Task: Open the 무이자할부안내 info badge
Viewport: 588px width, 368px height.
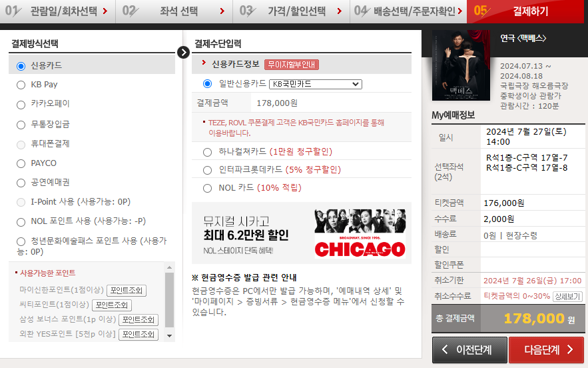Action: 292,65
